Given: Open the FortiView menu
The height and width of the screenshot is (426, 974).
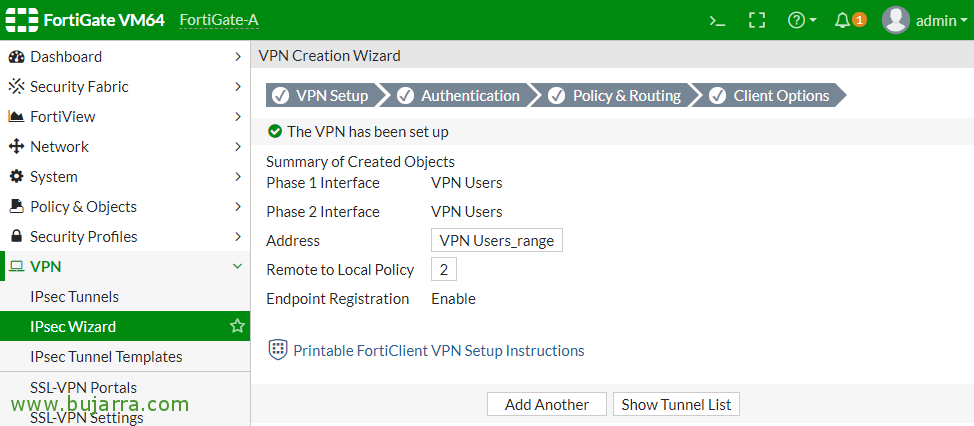Looking at the screenshot, I should [125, 117].
